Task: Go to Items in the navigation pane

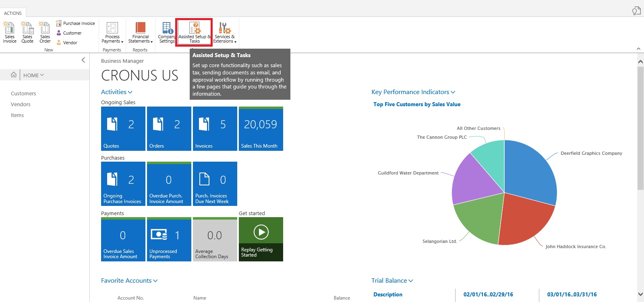Action: pyautogui.click(x=17, y=115)
